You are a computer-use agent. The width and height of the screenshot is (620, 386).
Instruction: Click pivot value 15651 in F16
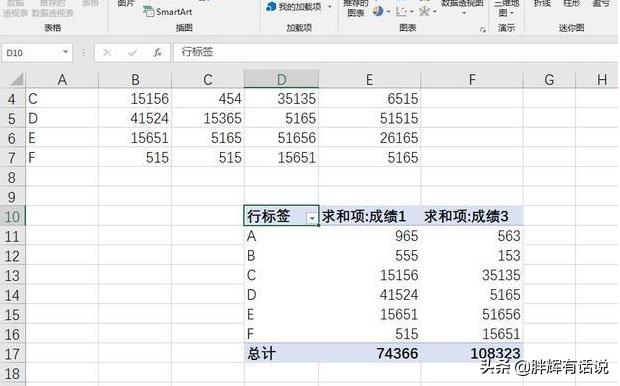[472, 334]
